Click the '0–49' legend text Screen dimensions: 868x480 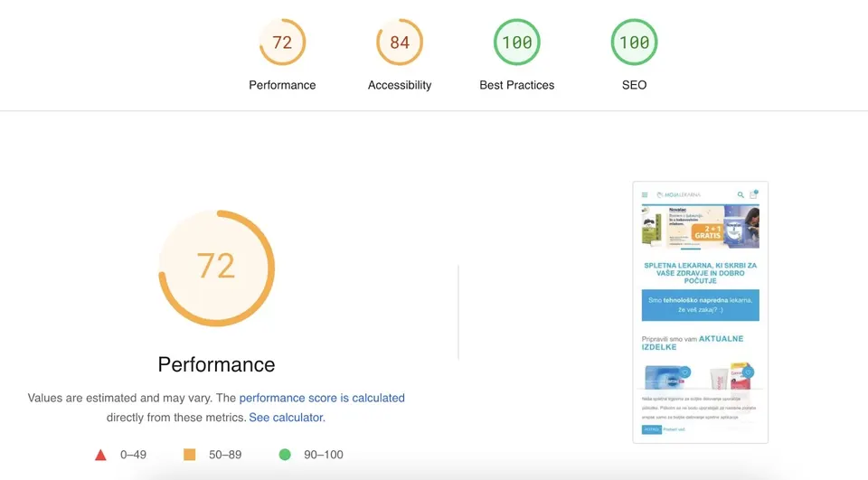pyautogui.click(x=134, y=455)
